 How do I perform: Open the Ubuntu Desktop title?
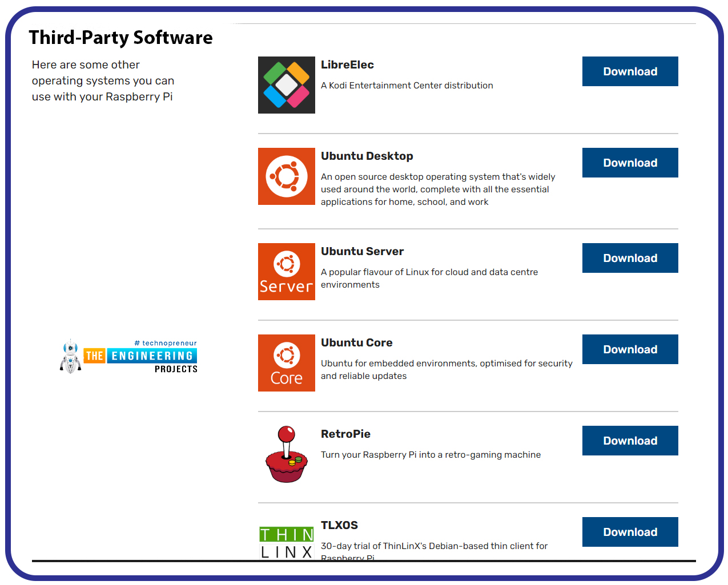click(367, 156)
